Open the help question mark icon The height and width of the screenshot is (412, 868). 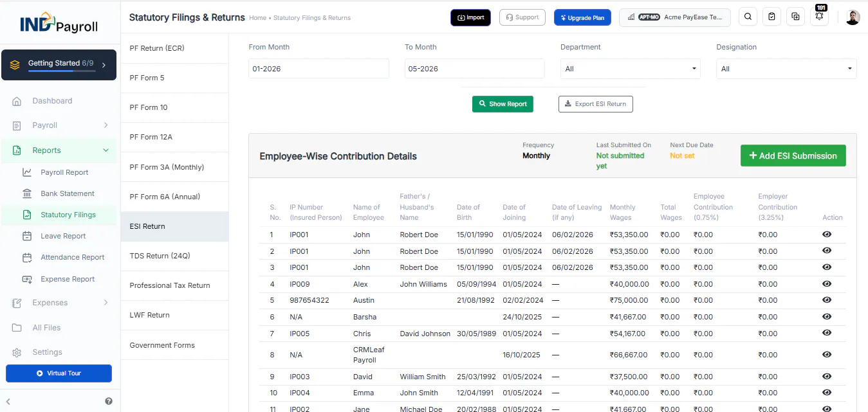click(109, 401)
